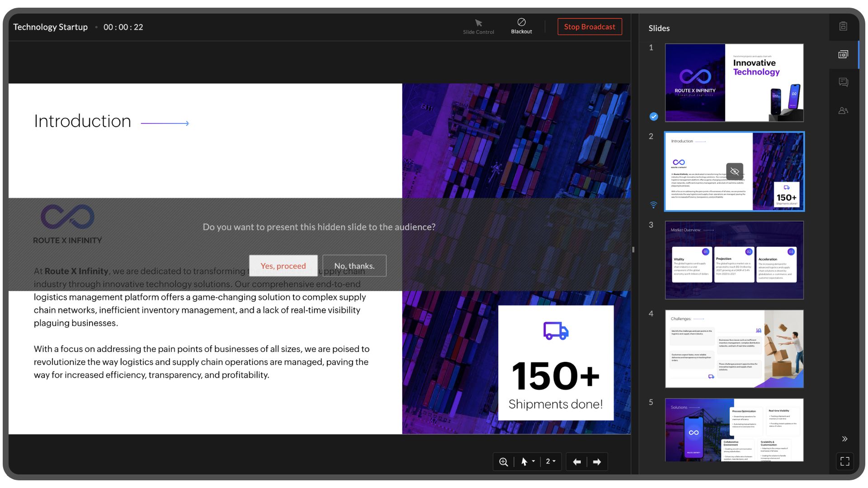
Task: Stop the broadcast session
Action: pos(590,27)
